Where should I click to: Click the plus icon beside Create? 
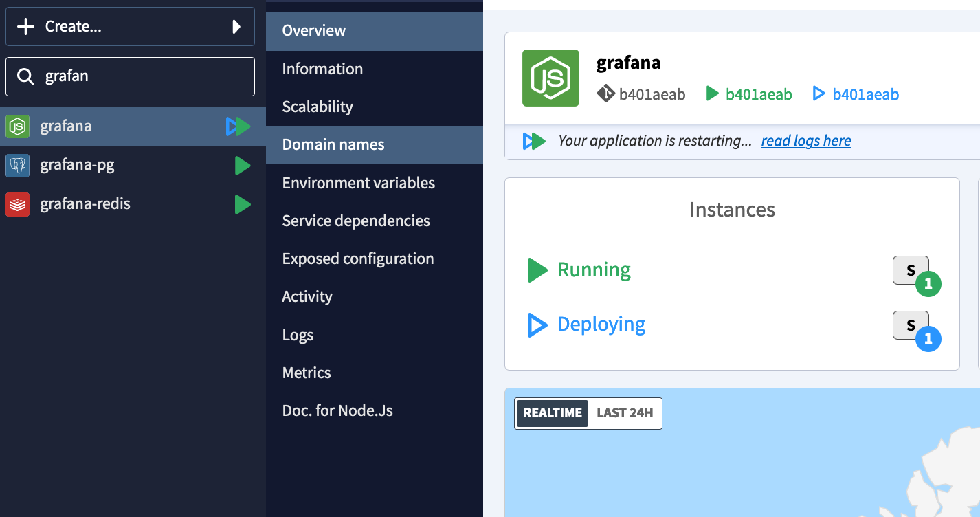click(25, 27)
